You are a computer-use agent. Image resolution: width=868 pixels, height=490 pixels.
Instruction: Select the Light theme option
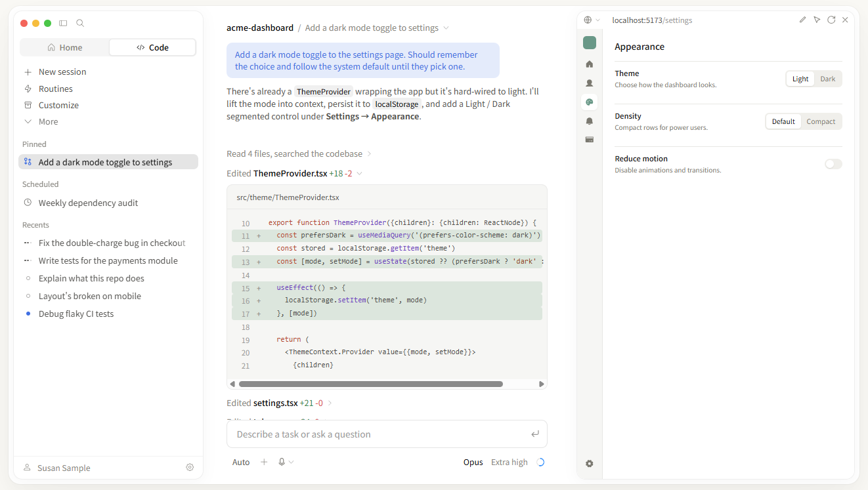pyautogui.click(x=800, y=79)
